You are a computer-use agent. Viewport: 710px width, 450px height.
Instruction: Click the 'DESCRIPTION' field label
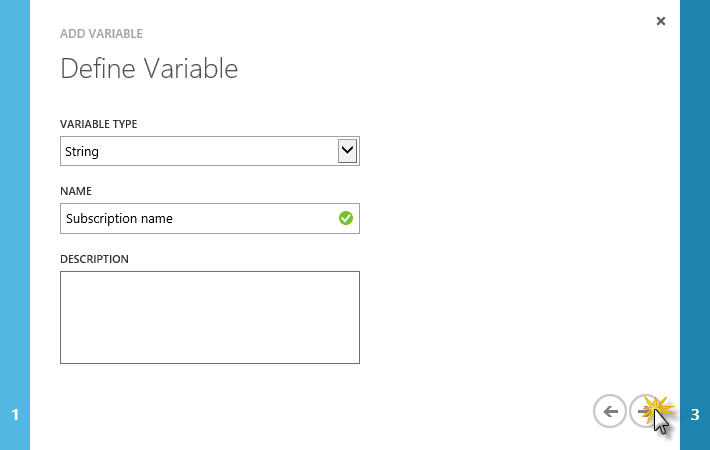94,259
